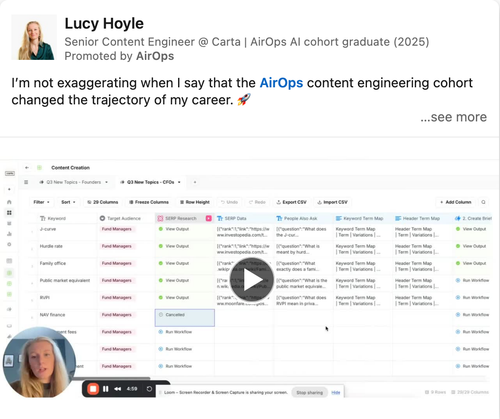Click Stop sharing in the Loom bar
Image resolution: width=500 pixels, height=419 pixels.
pyautogui.click(x=310, y=392)
